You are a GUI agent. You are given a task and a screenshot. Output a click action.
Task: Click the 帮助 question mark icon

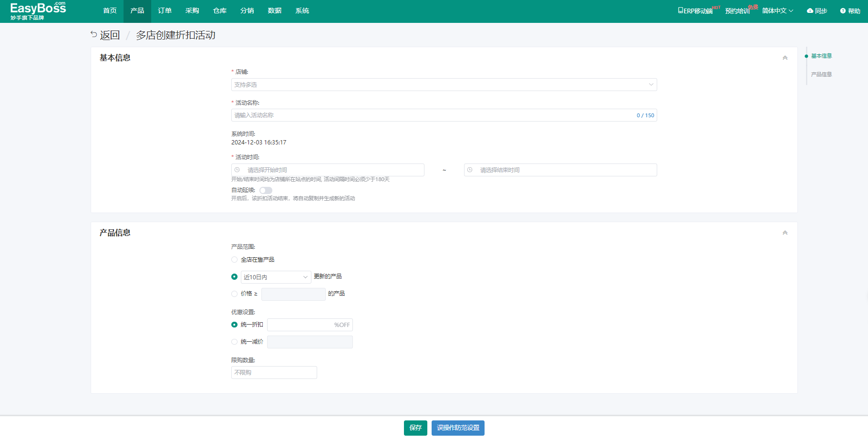tap(843, 10)
